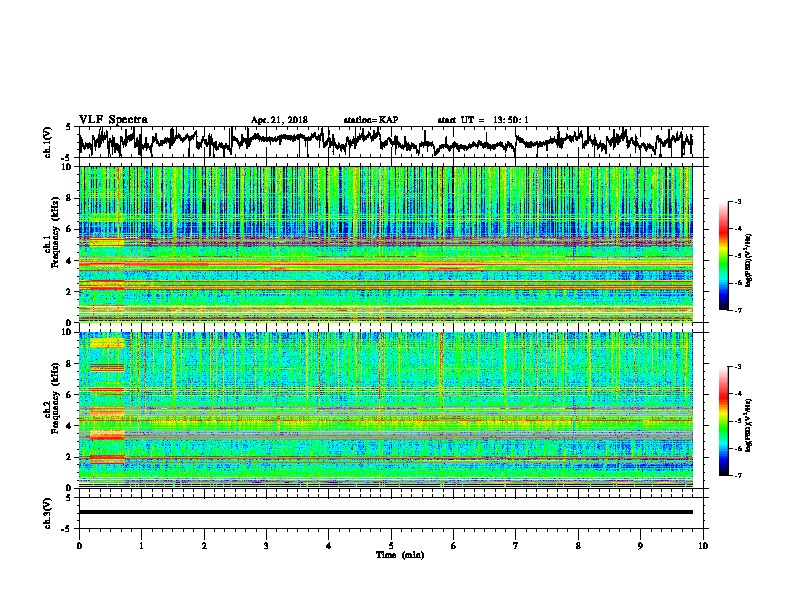Click the ch.1 spectrogram plot
The height and width of the screenshot is (612, 792).
(x=386, y=244)
